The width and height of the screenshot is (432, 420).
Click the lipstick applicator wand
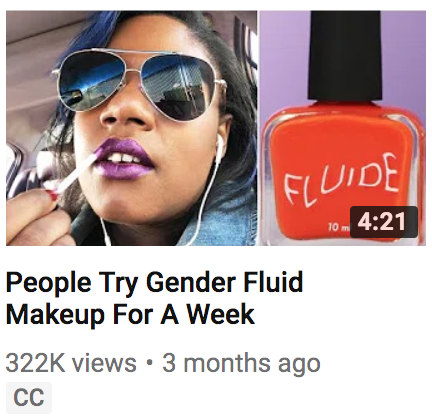73,177
